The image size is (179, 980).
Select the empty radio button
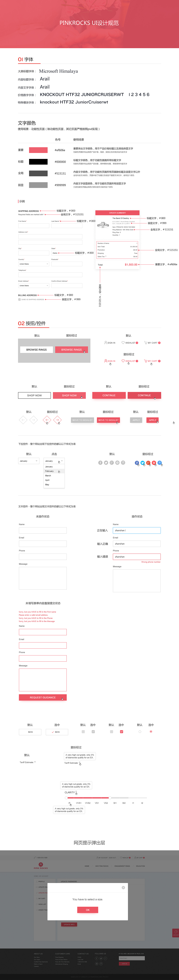click(140, 732)
